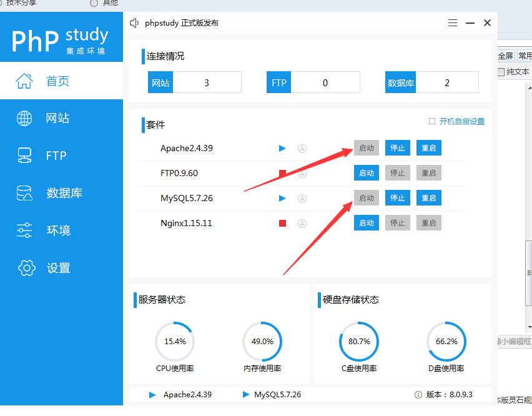The image size is (532, 416).
Task: Go to 数据库 in the sidebar
Action: click(x=64, y=193)
